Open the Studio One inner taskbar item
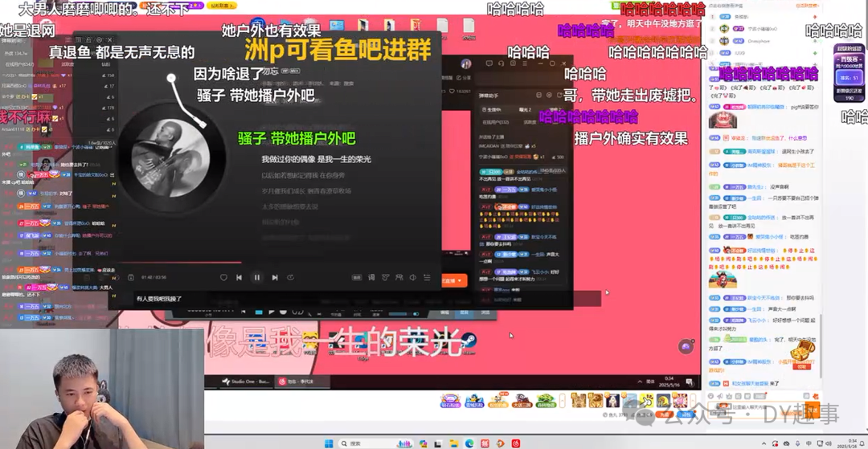Image resolution: width=868 pixels, height=449 pixels. click(247, 382)
